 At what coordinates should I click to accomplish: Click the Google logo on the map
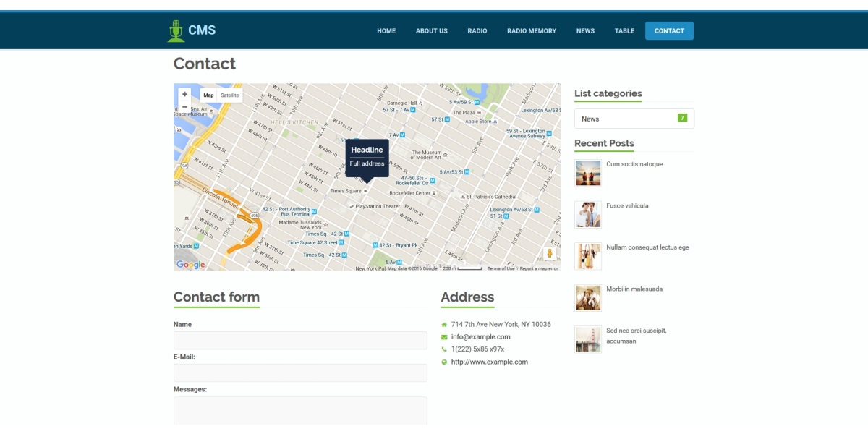(191, 265)
